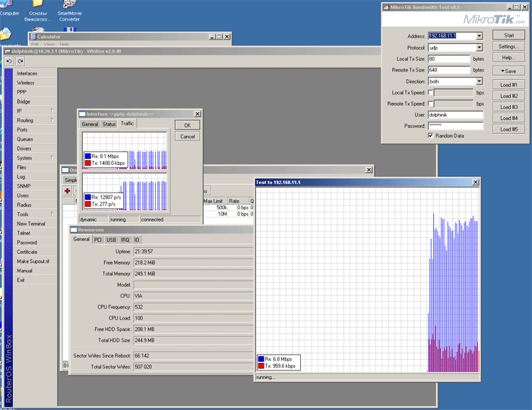Click the User field containing dolphinik
This screenshot has width=532, height=410.
455,115
